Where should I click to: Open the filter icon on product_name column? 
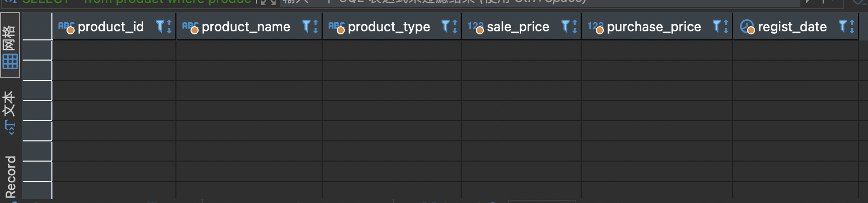pyautogui.click(x=306, y=26)
